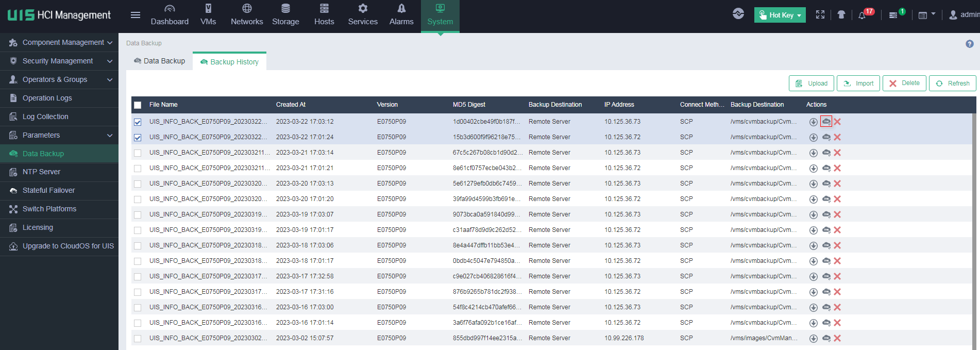Viewport: 980px width, 350px height.
Task: Delete the 2023-03-21 17:03:14 backup via red X
Action: (837, 153)
